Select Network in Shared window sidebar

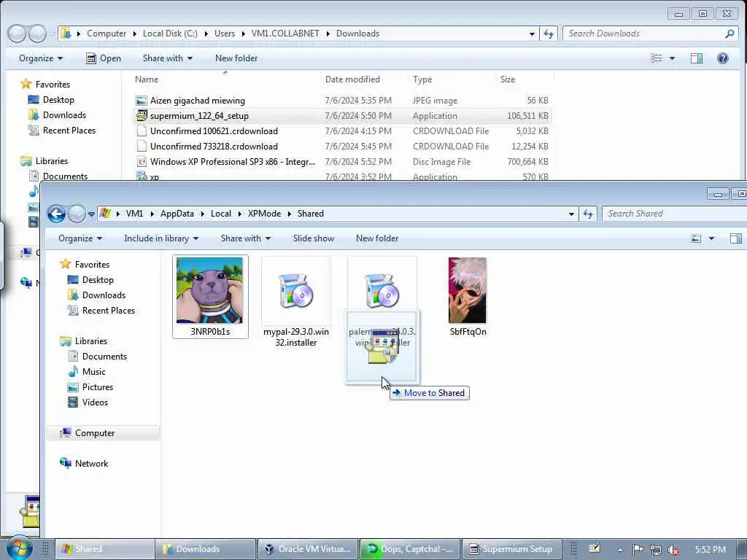(x=84, y=463)
